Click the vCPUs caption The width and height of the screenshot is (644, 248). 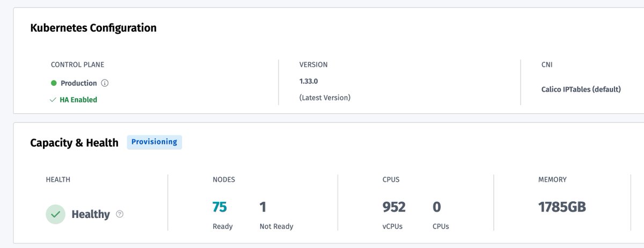(x=393, y=227)
